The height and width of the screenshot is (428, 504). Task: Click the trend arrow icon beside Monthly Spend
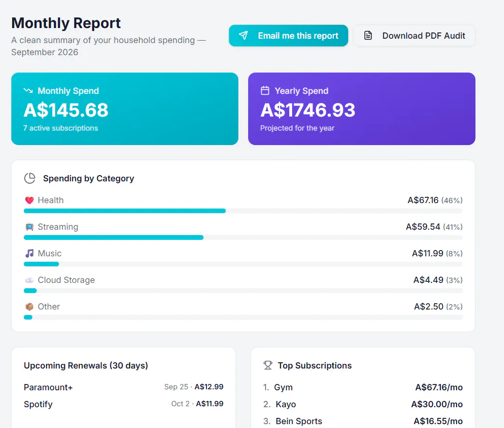click(x=28, y=90)
